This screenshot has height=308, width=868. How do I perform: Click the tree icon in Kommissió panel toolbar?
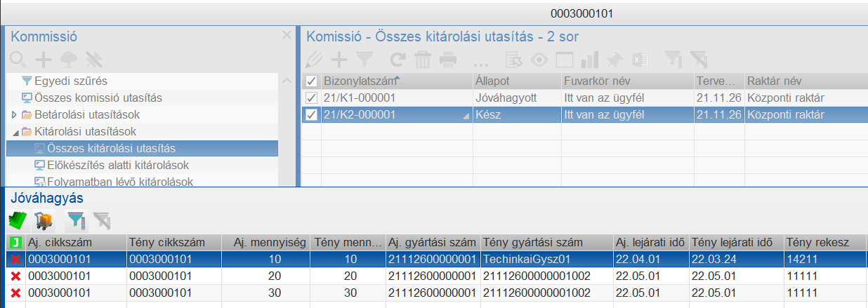tap(68, 59)
